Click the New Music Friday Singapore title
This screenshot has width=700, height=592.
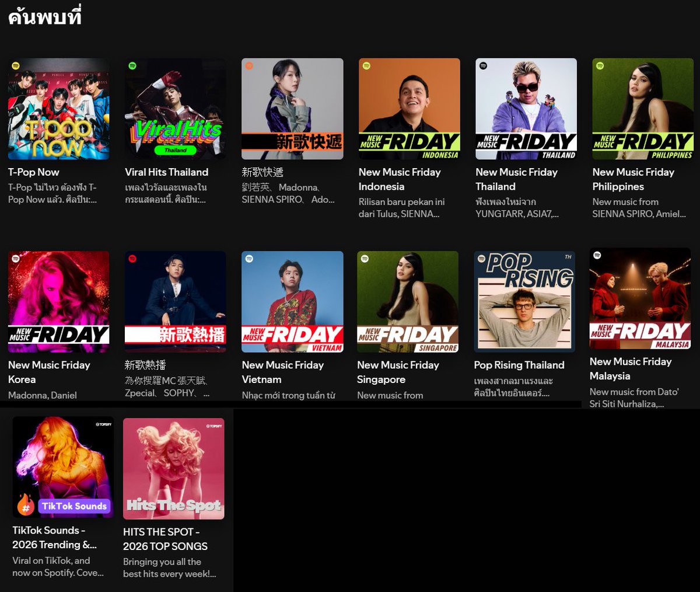tap(398, 372)
